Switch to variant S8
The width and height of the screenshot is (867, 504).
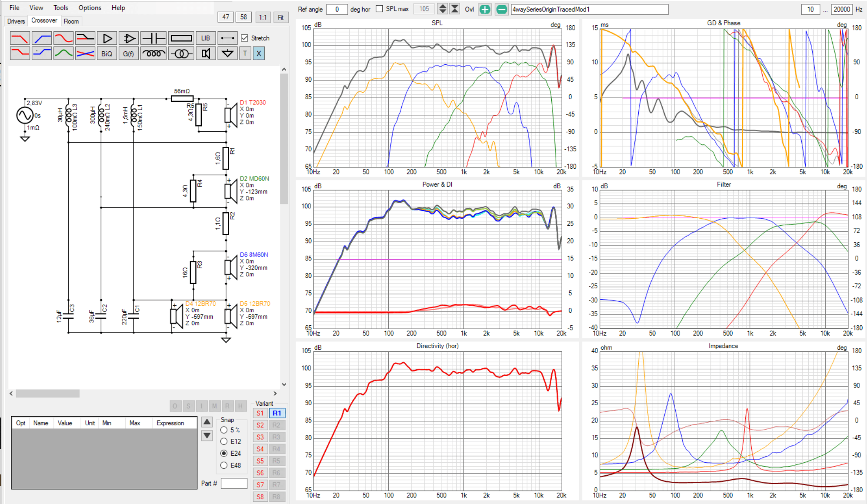(x=260, y=497)
